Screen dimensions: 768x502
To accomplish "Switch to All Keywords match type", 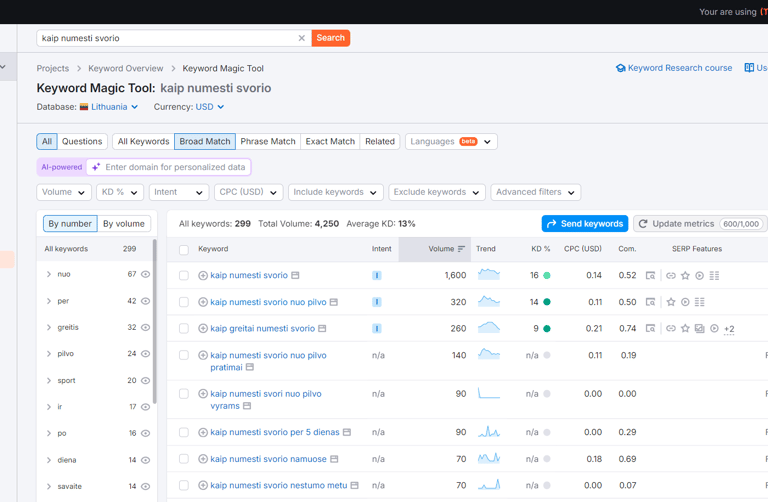I will tap(143, 142).
